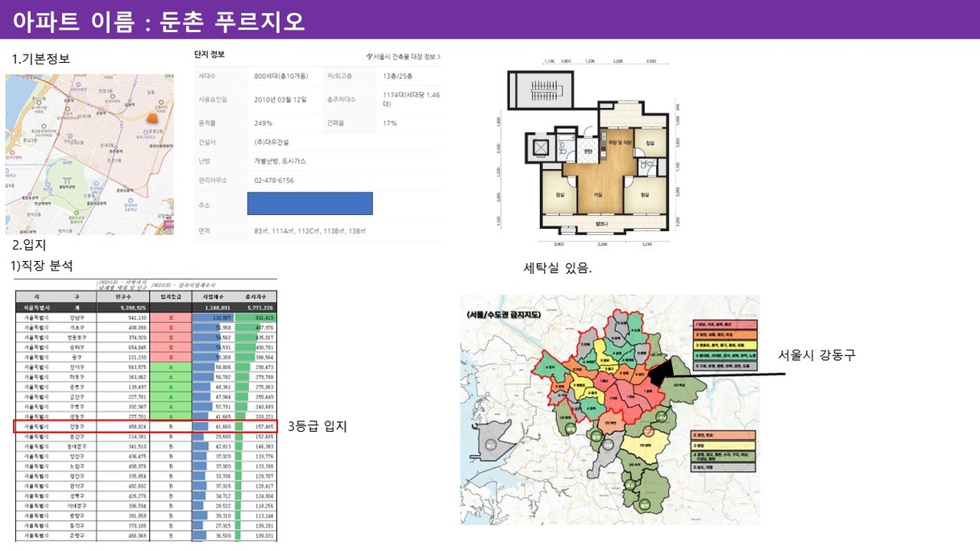This screenshot has height=551, width=980.
Task: Click the 발코니 area in the floor plan
Action: coord(601,223)
